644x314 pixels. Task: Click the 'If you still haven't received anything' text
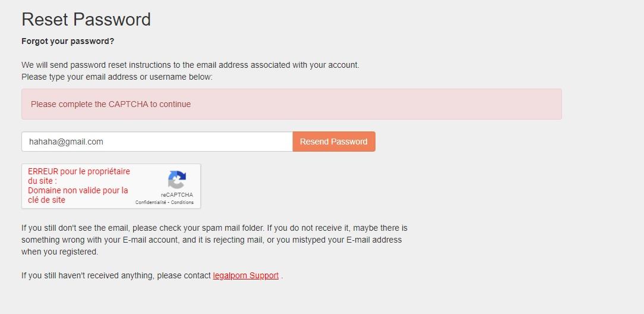click(x=116, y=275)
